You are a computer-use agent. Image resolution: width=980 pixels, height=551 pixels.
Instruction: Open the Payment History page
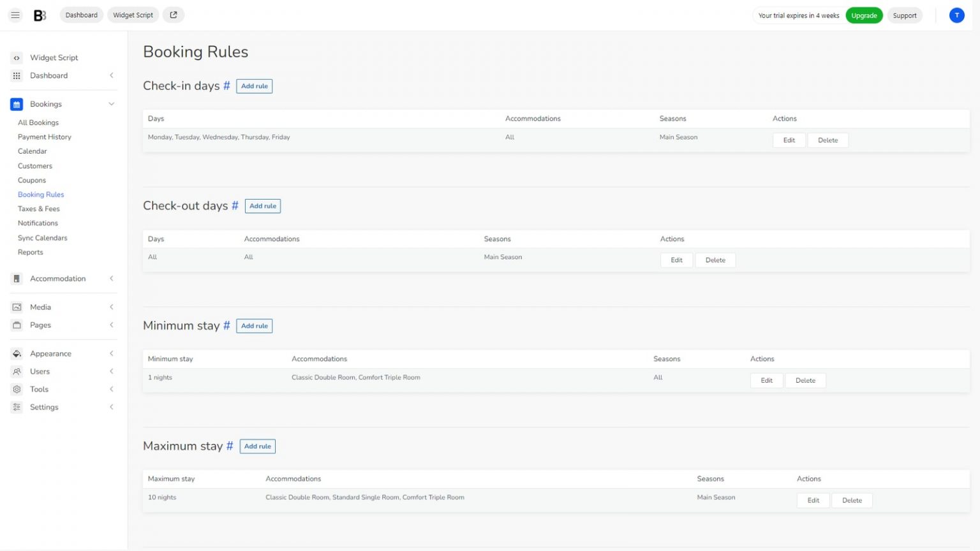[x=44, y=136]
